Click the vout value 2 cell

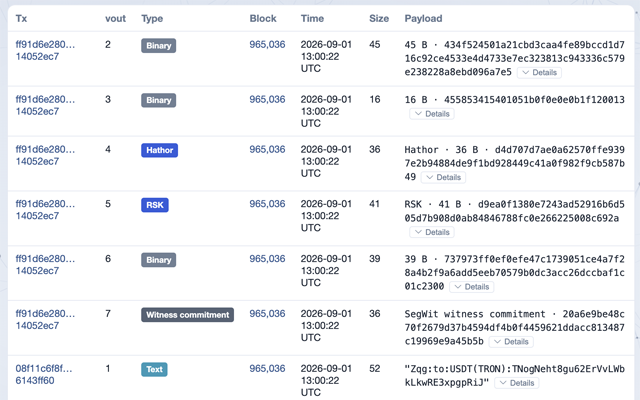pos(108,44)
